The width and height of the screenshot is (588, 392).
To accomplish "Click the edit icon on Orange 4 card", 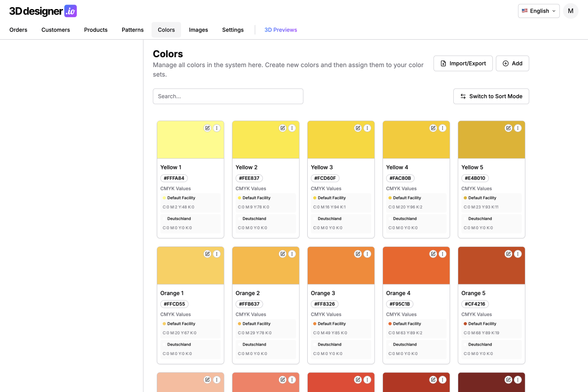I will click(x=433, y=254).
